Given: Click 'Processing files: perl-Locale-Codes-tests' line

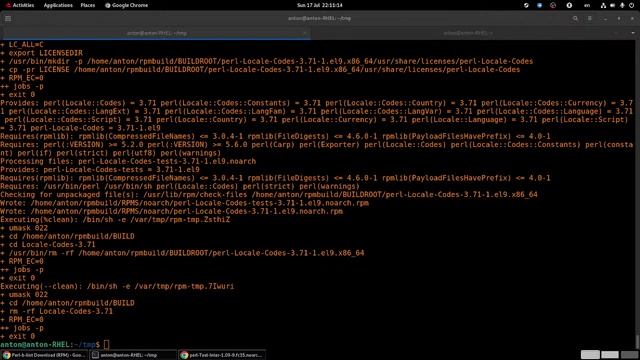Looking at the screenshot, I should pos(128,161).
